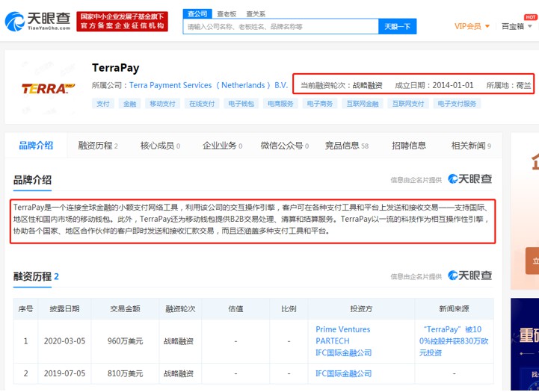Open the TerraPay brand logo thumbnail
This screenshot has height=392, width=539.
(48, 89)
